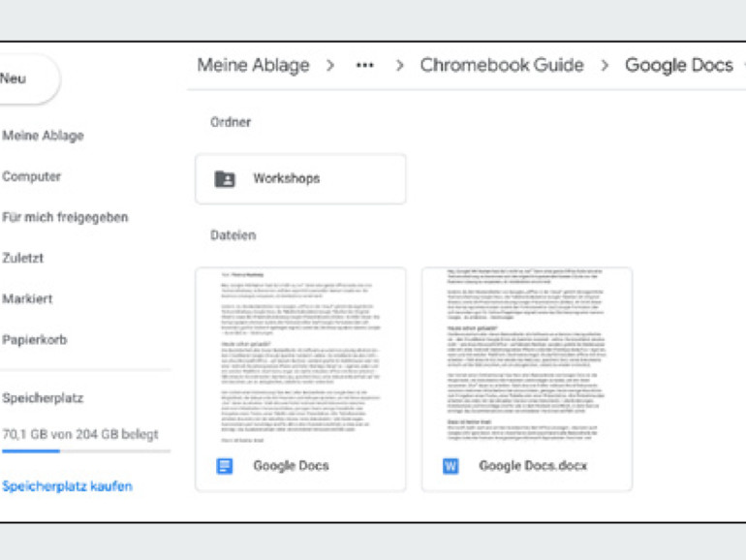
Task: Click the Ordner section heading
Action: (x=231, y=122)
